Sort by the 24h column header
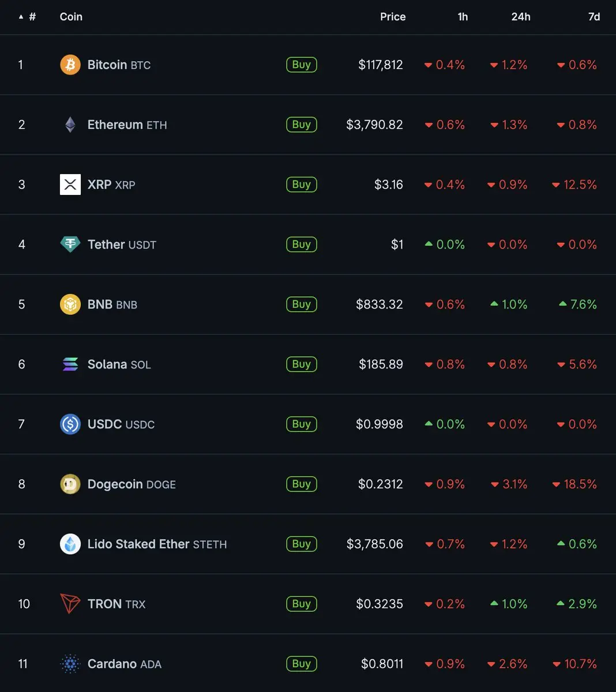 [x=521, y=17]
